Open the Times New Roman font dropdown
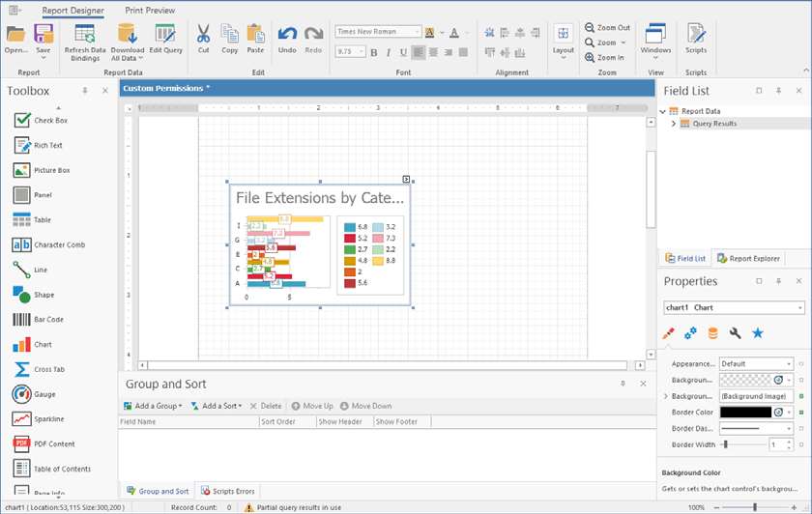 415,32
